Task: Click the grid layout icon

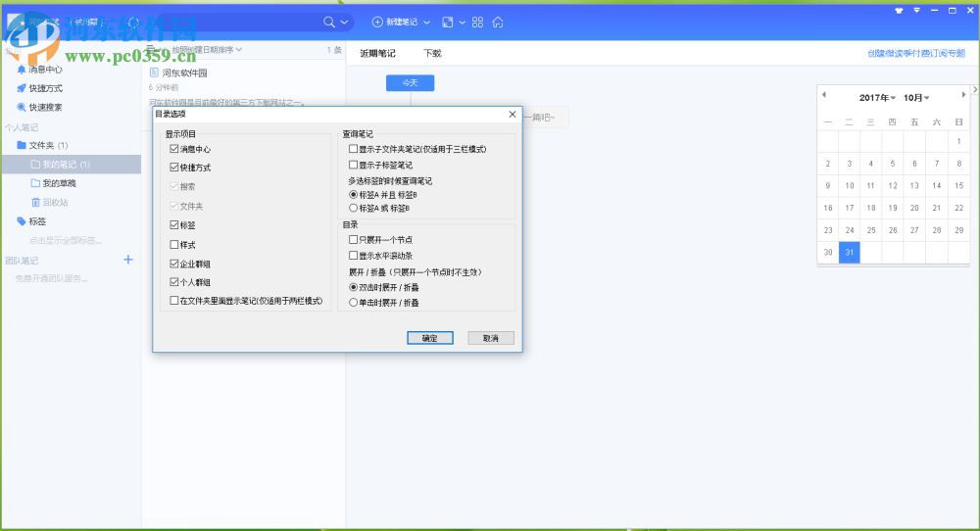Action: [478, 23]
